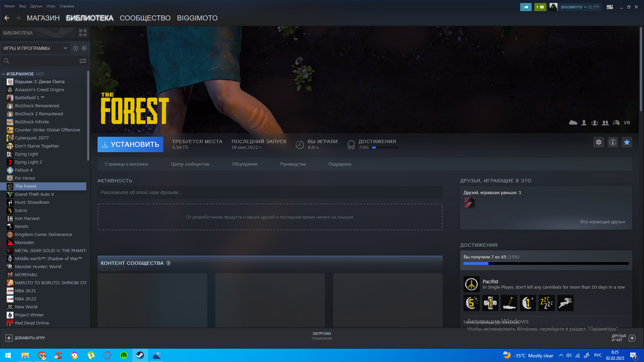Click the activity status input box
The image size is (644, 362).
tap(270, 192)
